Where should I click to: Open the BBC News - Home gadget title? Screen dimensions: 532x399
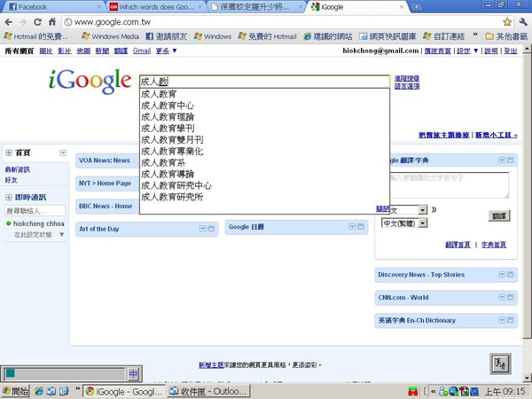point(106,206)
